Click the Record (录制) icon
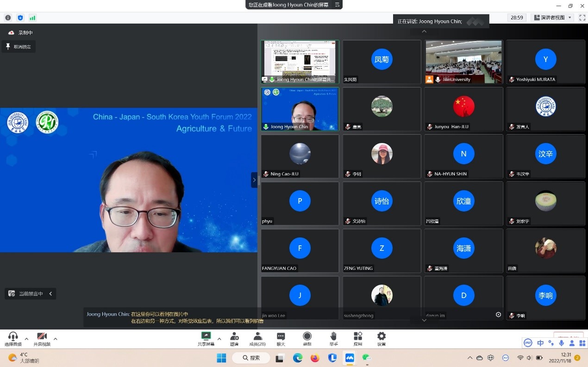Viewport: 588px width, 367px height. coord(307,336)
